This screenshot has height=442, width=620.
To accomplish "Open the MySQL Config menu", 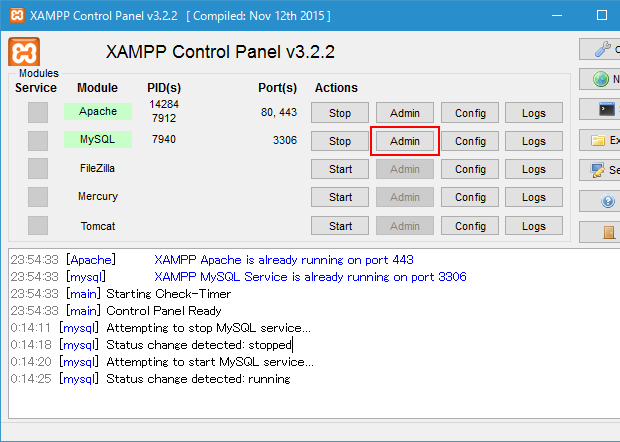I will pyautogui.click(x=470, y=141).
